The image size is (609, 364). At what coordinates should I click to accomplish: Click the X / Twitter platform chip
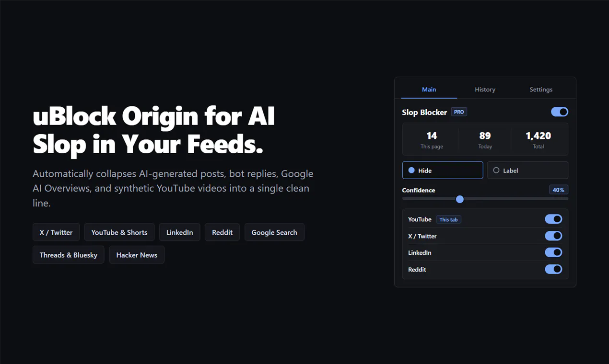click(56, 232)
